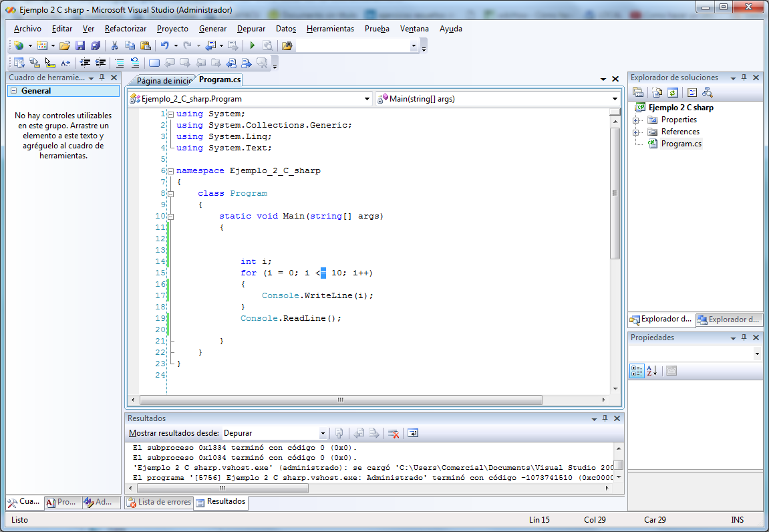Image resolution: width=769 pixels, height=532 pixels.
Task: Open the Main(string[] args) members dropdown
Action: pyautogui.click(x=615, y=99)
